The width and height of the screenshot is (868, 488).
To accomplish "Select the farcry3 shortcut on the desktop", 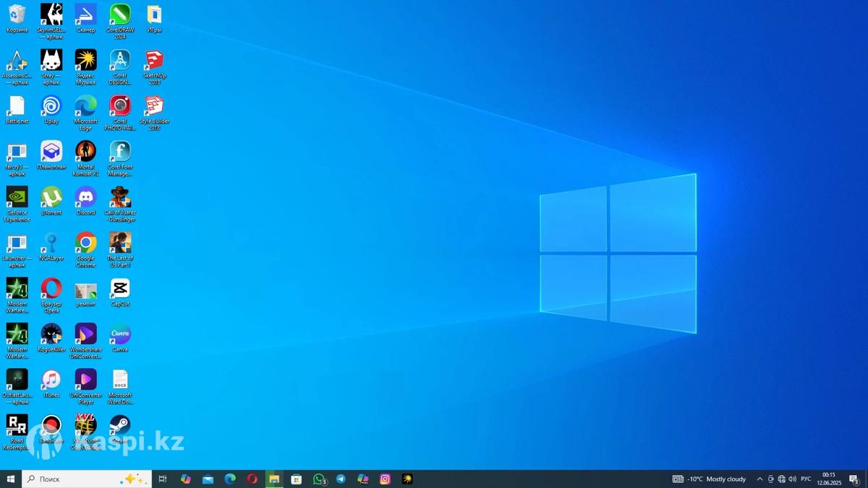I will pos(17,159).
